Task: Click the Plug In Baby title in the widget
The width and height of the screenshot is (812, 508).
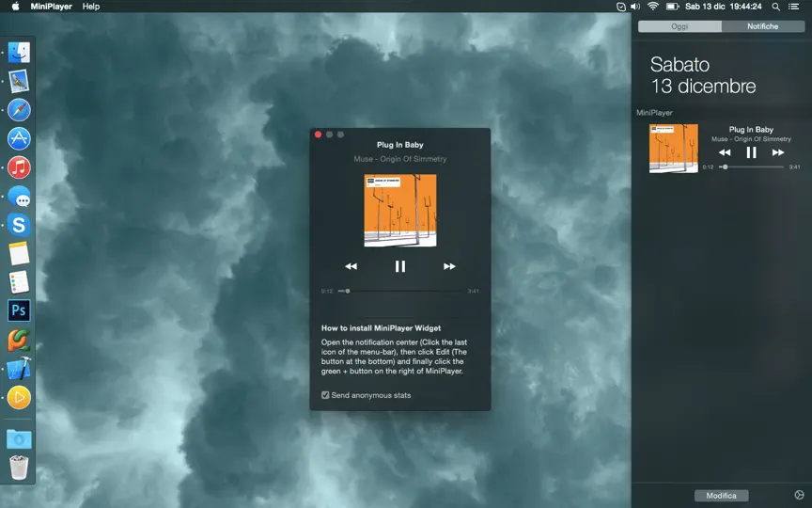Action: [x=751, y=130]
